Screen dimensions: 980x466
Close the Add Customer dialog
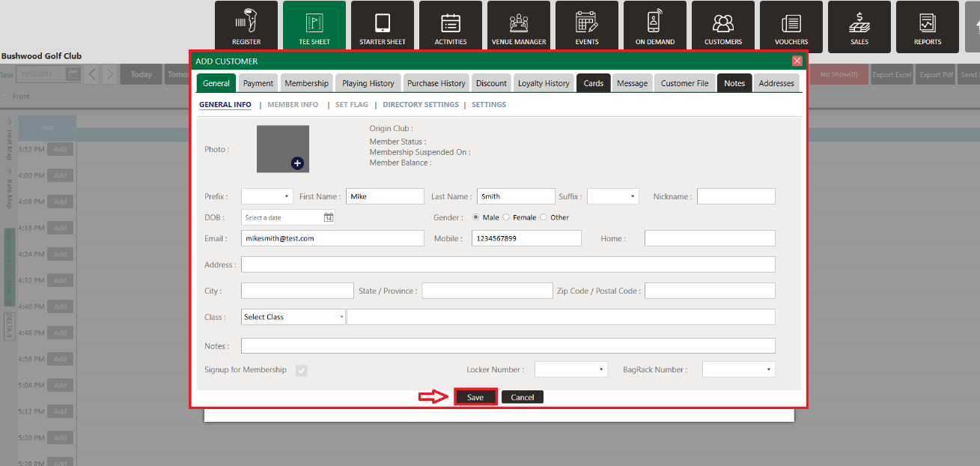click(x=797, y=61)
